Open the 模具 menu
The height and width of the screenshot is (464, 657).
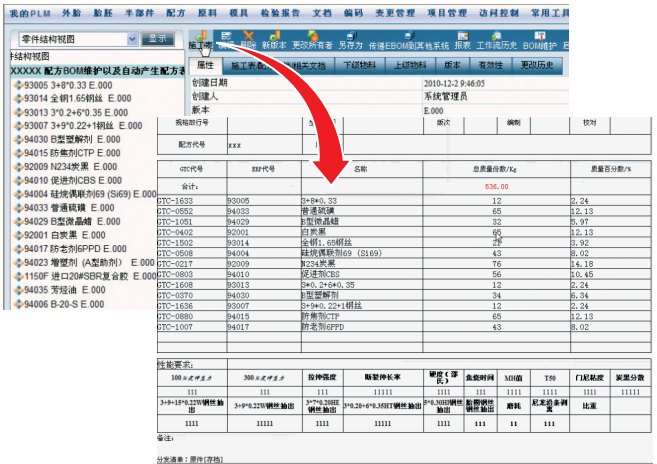(239, 13)
